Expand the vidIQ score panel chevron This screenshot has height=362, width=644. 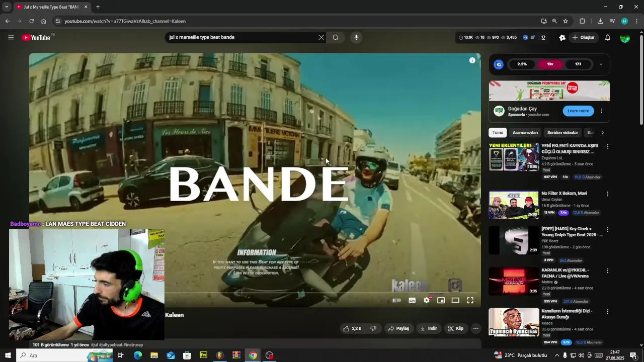[601, 64]
